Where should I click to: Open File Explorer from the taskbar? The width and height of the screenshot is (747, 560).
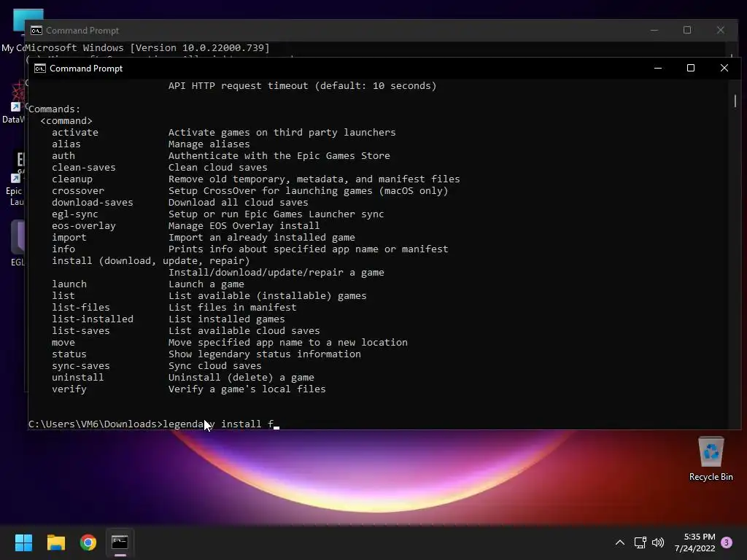[55, 542]
